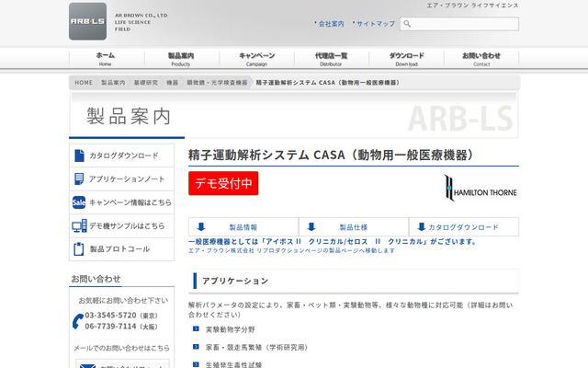Screen dimensions: 588x368
Task: Focus the site search input field
Action: [x=459, y=24]
